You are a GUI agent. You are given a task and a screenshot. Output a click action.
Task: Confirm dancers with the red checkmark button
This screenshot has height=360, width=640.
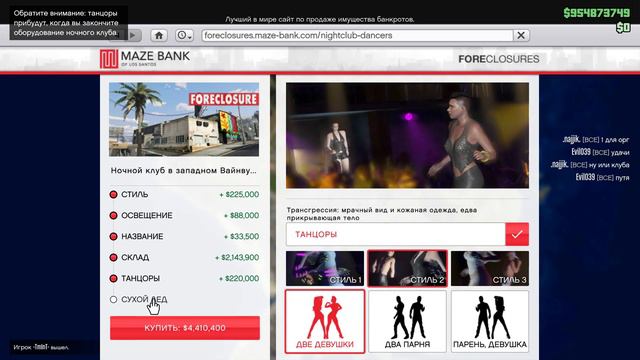coord(517,234)
